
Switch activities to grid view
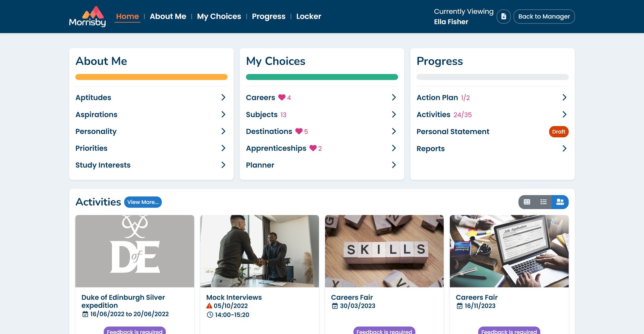click(527, 202)
